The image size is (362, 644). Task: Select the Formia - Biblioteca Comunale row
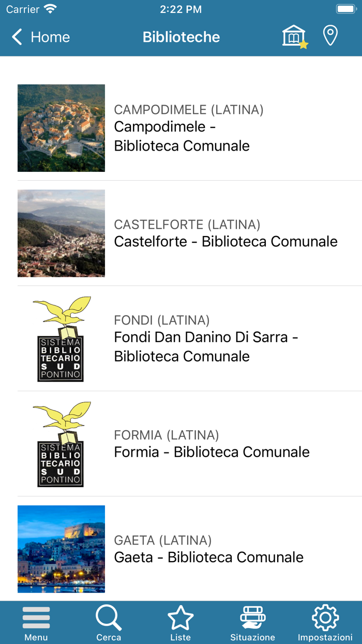(x=212, y=451)
